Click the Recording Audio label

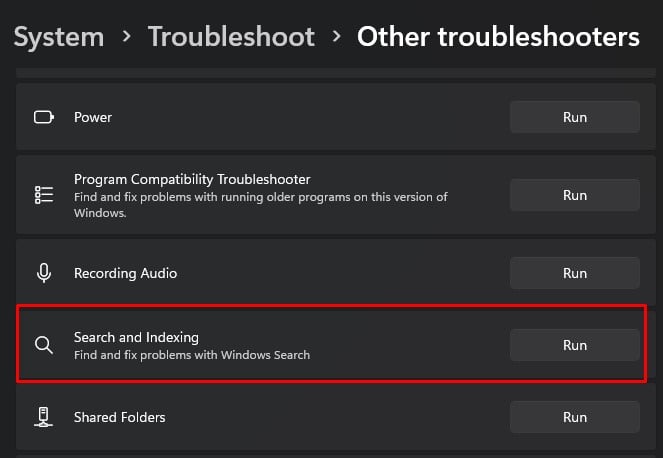tap(125, 273)
